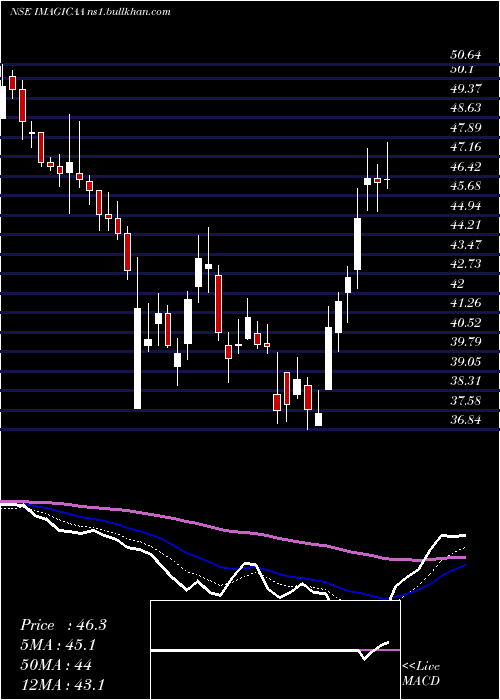
Task: Click the 37.58 price axis label
Action: (466, 401)
